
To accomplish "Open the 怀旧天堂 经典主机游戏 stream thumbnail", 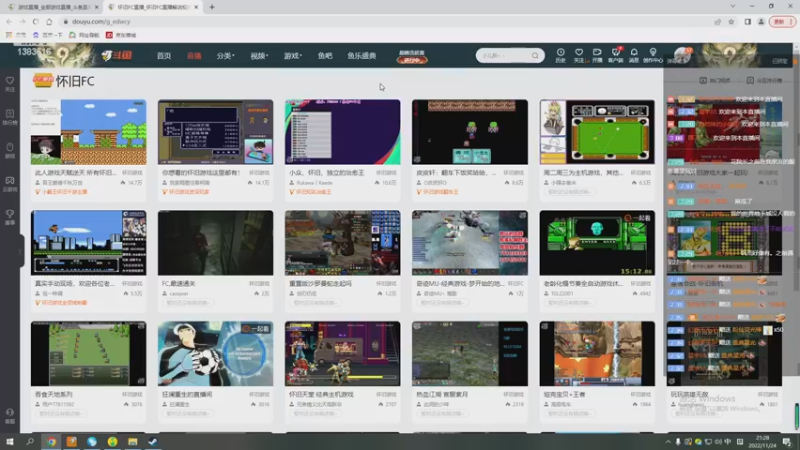I will coord(342,354).
